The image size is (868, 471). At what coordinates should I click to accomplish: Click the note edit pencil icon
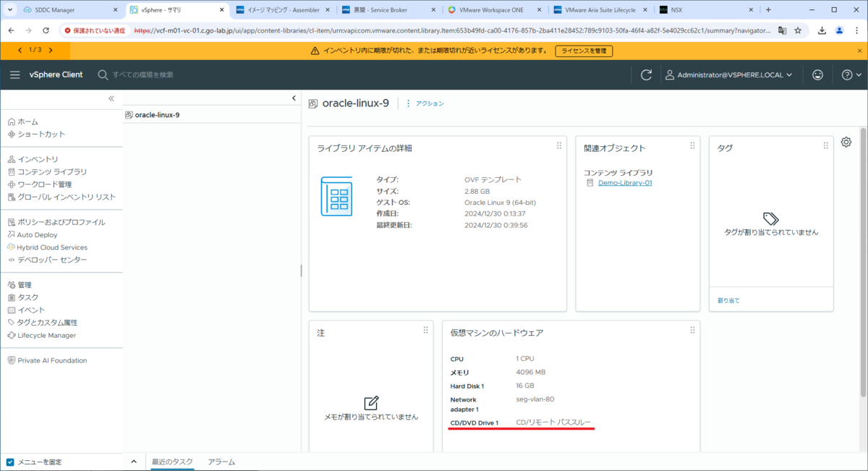coord(371,403)
